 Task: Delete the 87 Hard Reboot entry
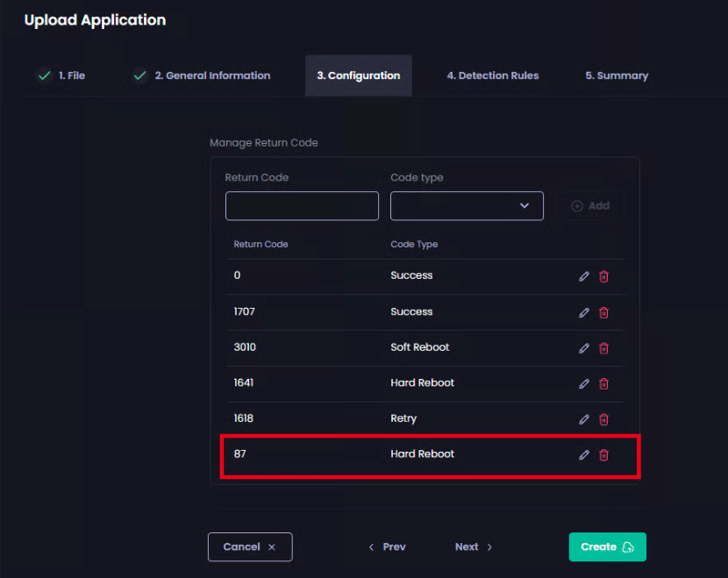pyautogui.click(x=603, y=454)
